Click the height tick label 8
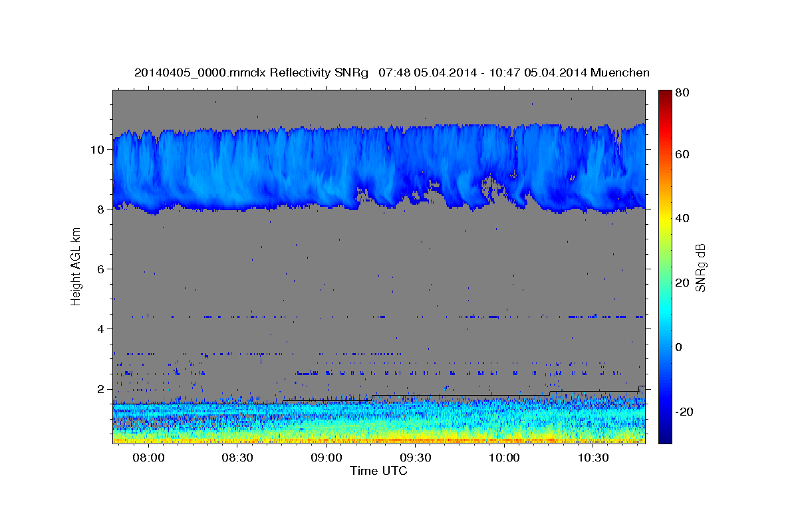 click(x=102, y=209)
